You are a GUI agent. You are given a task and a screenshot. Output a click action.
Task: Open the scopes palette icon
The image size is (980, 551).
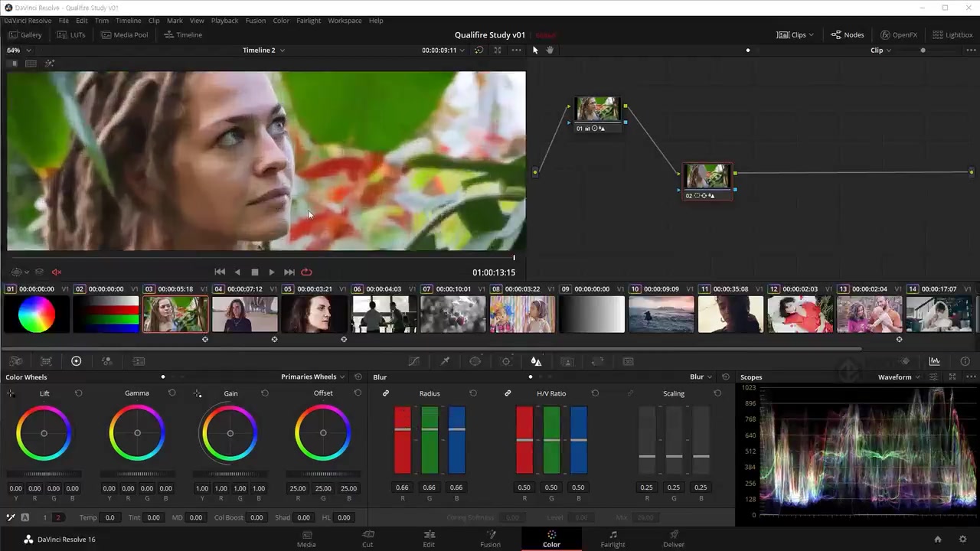click(x=934, y=361)
